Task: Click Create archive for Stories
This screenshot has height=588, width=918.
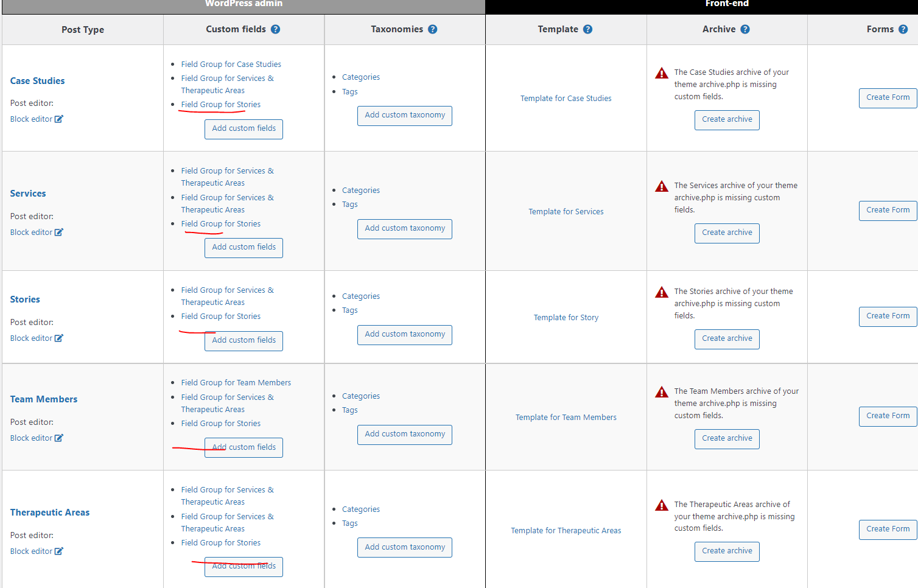Action: pos(727,338)
